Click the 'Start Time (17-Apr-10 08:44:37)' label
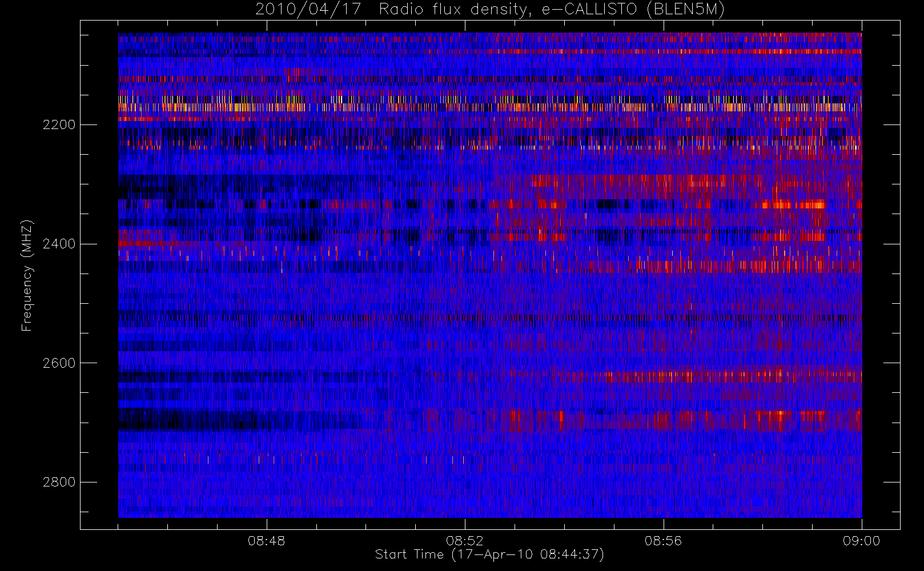 pos(489,554)
